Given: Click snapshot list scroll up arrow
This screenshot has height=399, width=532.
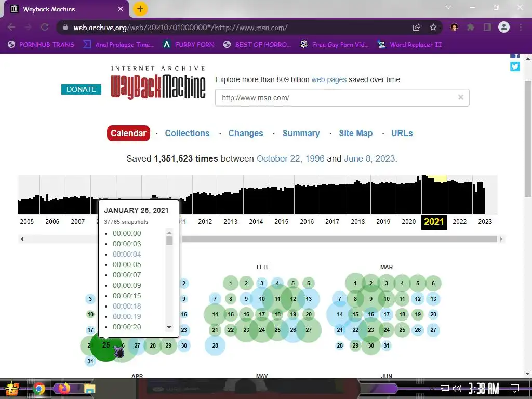Looking at the screenshot, I should tap(169, 232).
